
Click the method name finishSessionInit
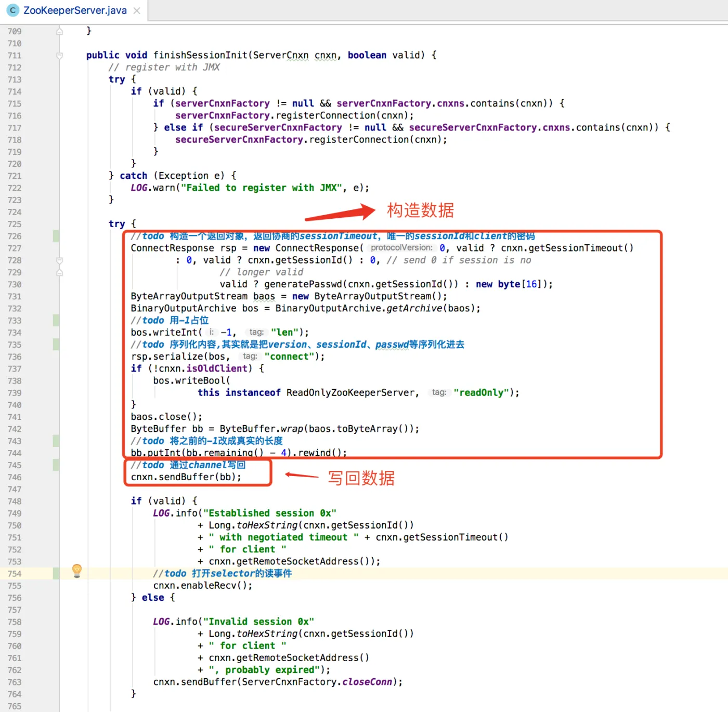pos(201,55)
